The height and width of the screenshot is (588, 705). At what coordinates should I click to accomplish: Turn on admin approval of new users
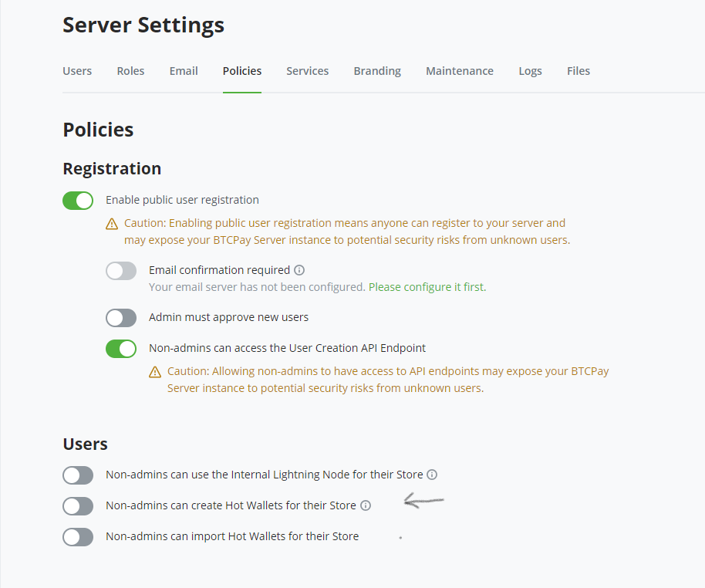[121, 317]
